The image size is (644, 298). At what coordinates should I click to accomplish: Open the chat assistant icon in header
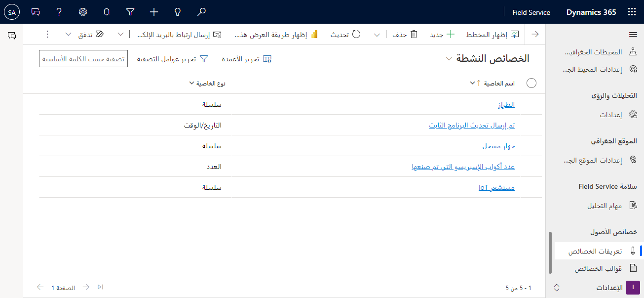coord(36,12)
